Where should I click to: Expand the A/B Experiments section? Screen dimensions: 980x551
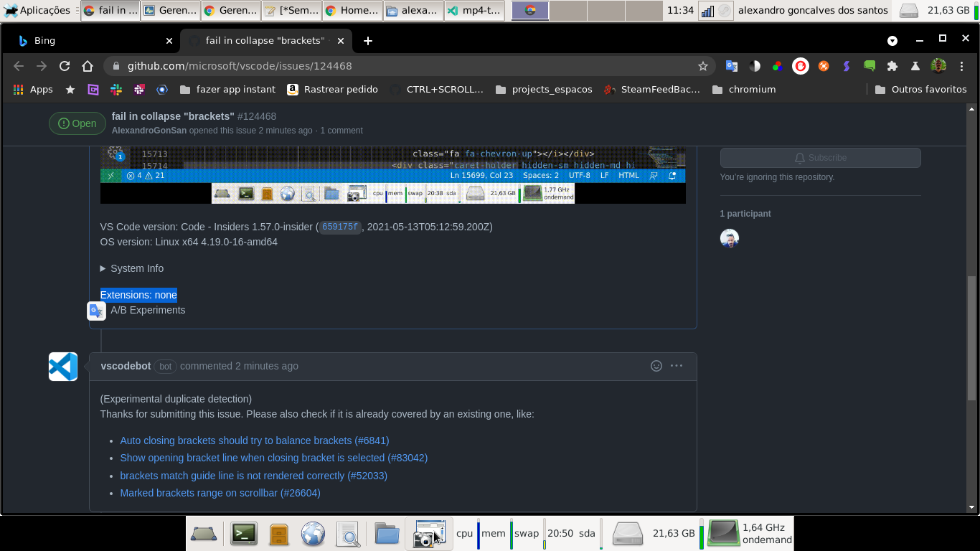click(148, 310)
